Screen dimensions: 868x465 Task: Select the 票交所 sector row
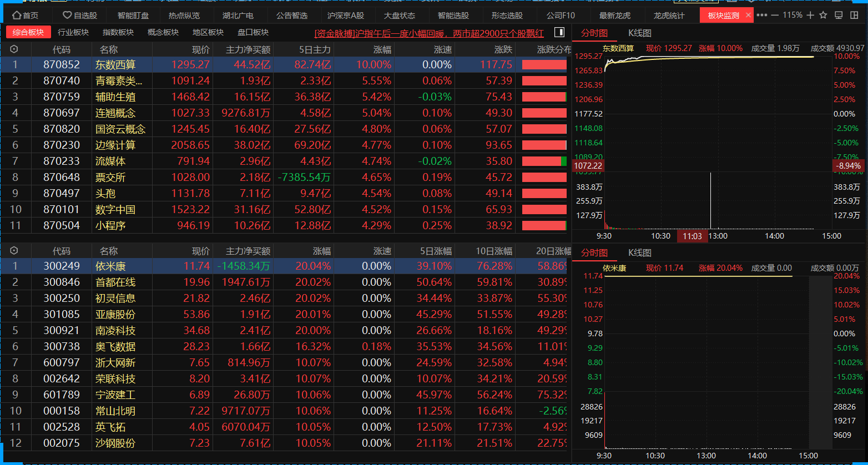[286, 177]
